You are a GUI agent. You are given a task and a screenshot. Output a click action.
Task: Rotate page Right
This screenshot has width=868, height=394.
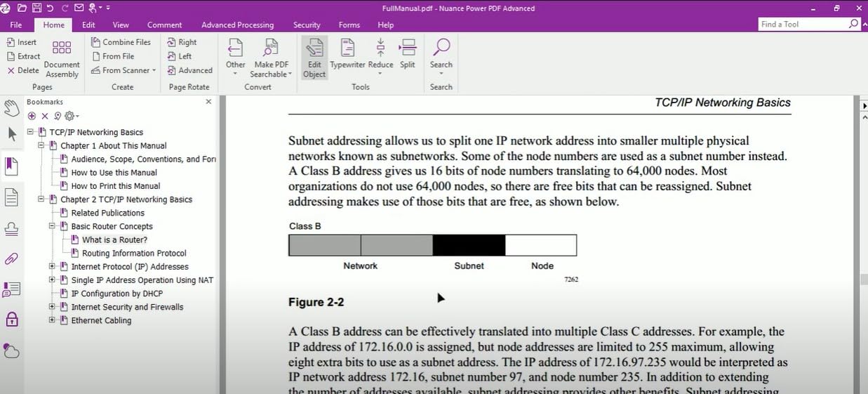tap(182, 42)
